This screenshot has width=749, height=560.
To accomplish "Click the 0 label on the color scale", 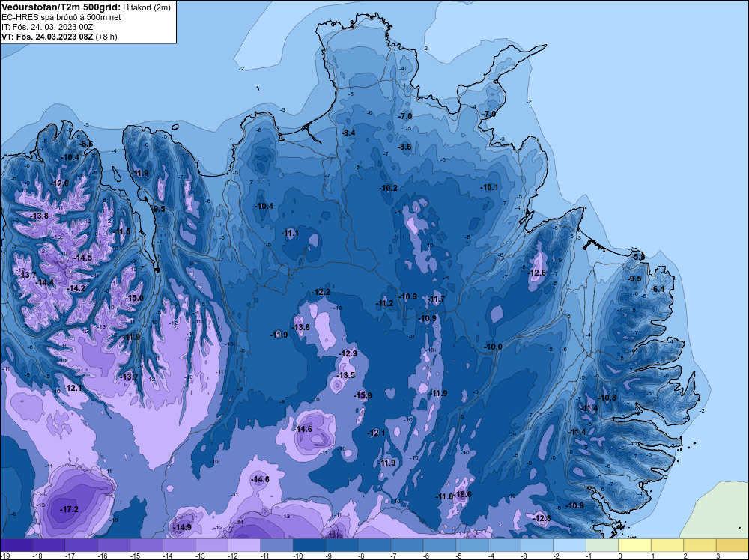I will click(620, 556).
